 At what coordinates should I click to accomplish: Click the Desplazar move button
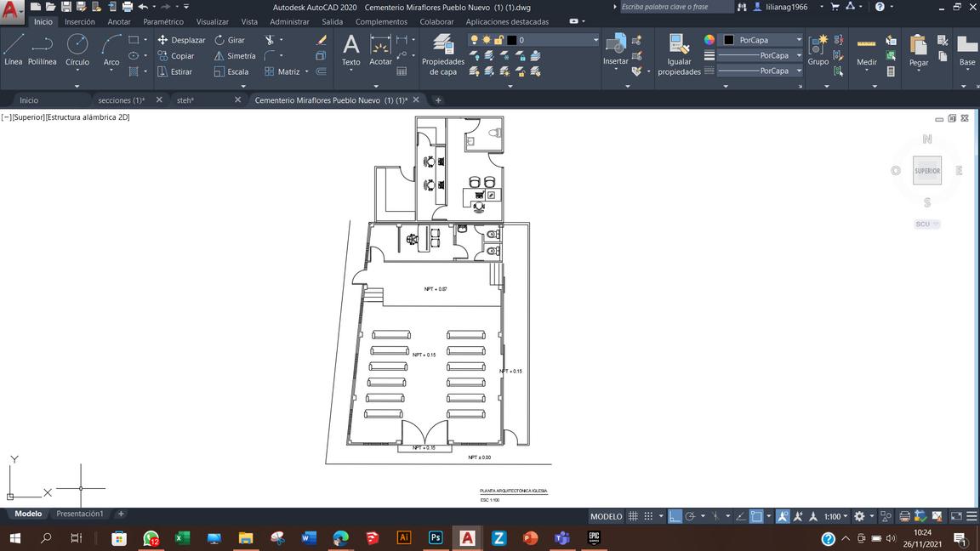181,40
